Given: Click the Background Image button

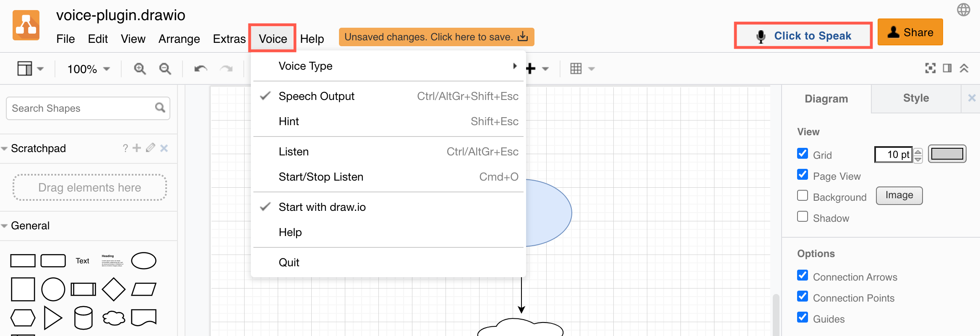Looking at the screenshot, I should 899,195.
